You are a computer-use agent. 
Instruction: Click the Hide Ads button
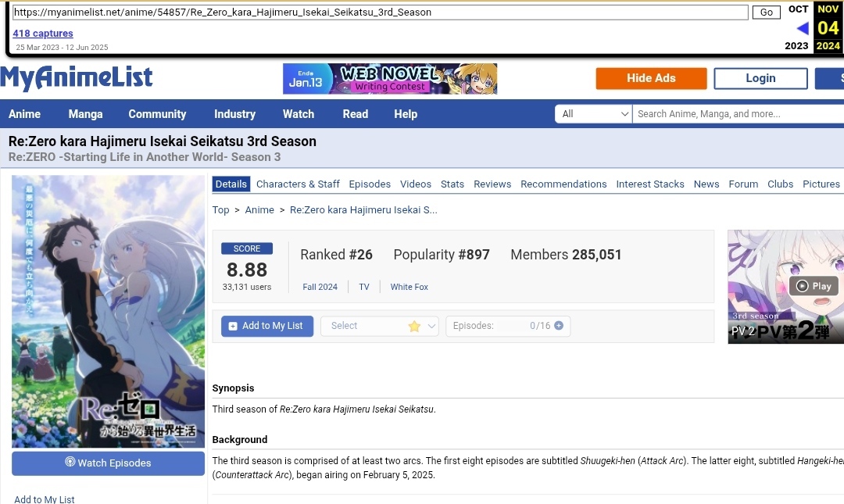pyautogui.click(x=651, y=78)
